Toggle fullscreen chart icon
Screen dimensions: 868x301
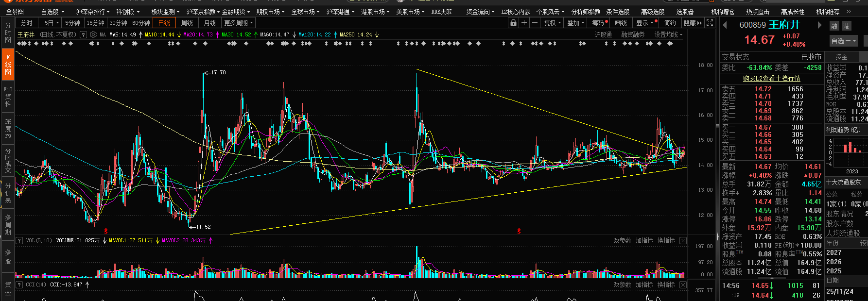coord(710,23)
